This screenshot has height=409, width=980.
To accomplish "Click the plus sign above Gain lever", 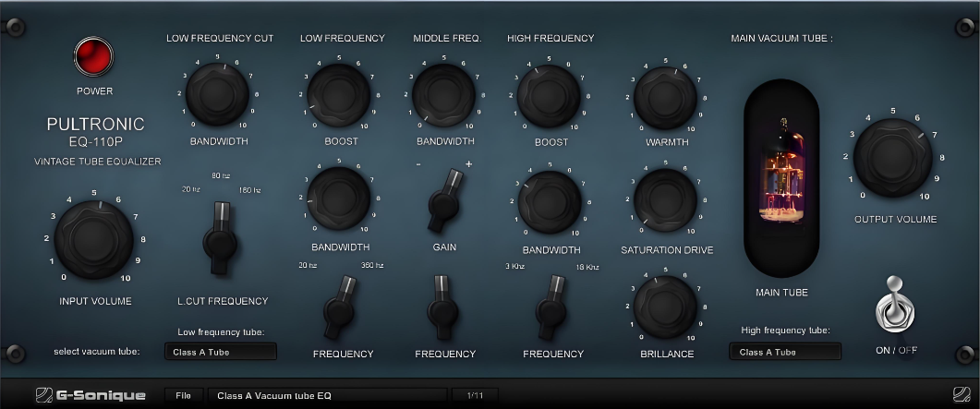I will click(x=467, y=164).
